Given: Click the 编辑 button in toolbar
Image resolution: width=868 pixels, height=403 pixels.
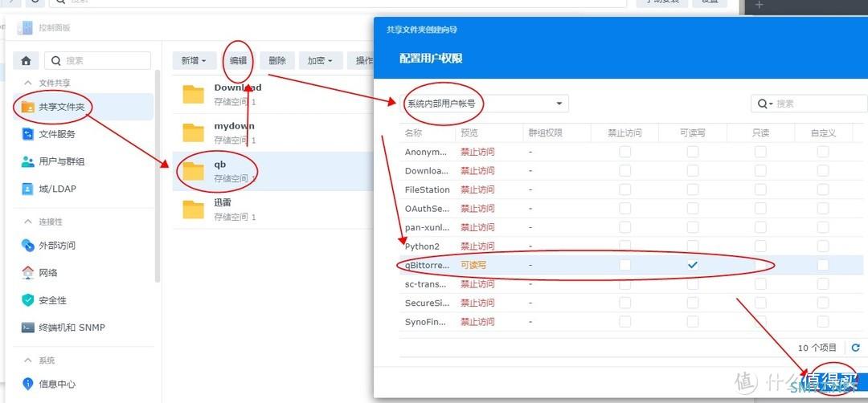Looking at the screenshot, I should pyautogui.click(x=239, y=61).
